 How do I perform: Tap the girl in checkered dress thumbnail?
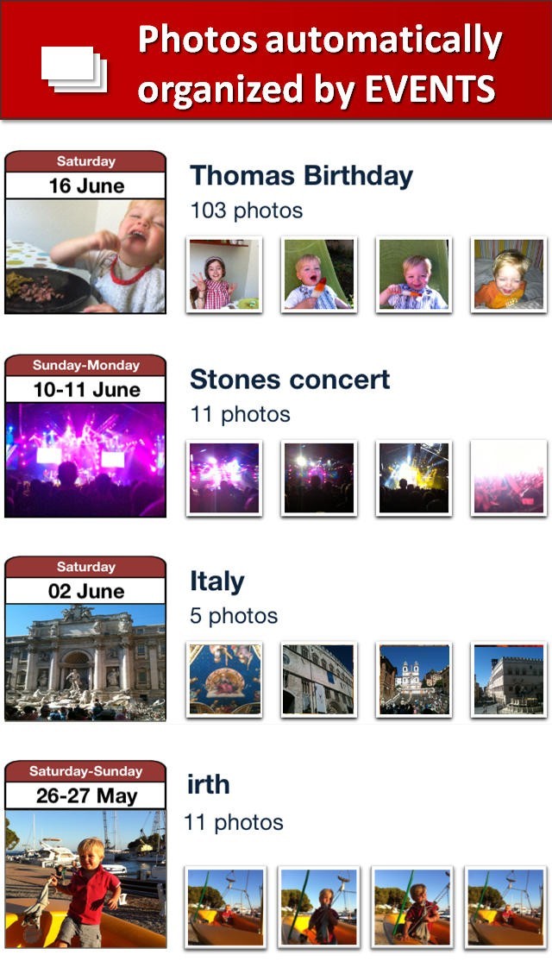click(x=224, y=274)
